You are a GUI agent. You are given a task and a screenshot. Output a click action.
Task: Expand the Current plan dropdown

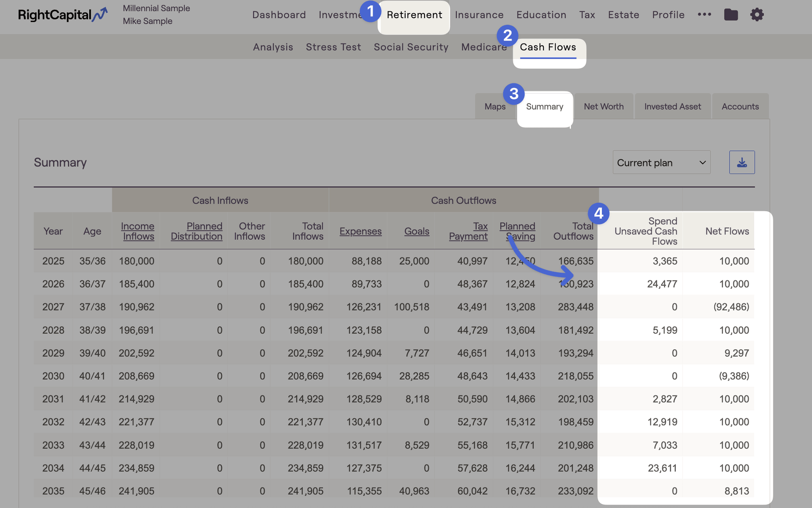(x=661, y=163)
